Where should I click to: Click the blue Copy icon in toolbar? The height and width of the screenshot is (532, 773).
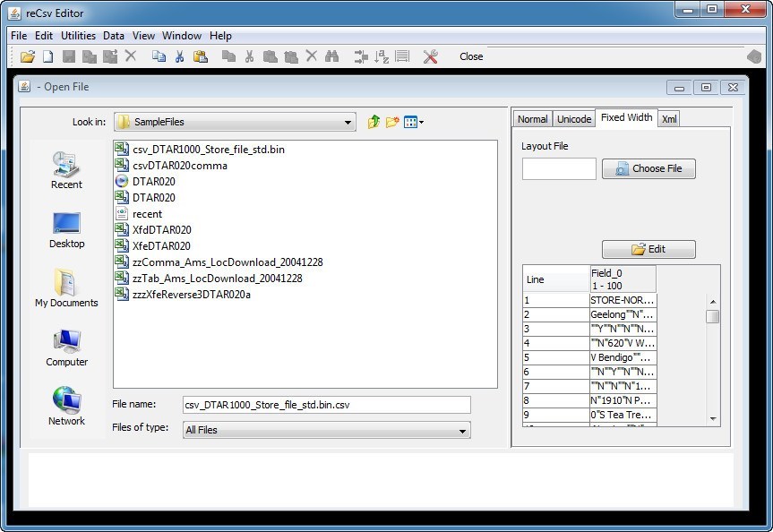click(159, 56)
